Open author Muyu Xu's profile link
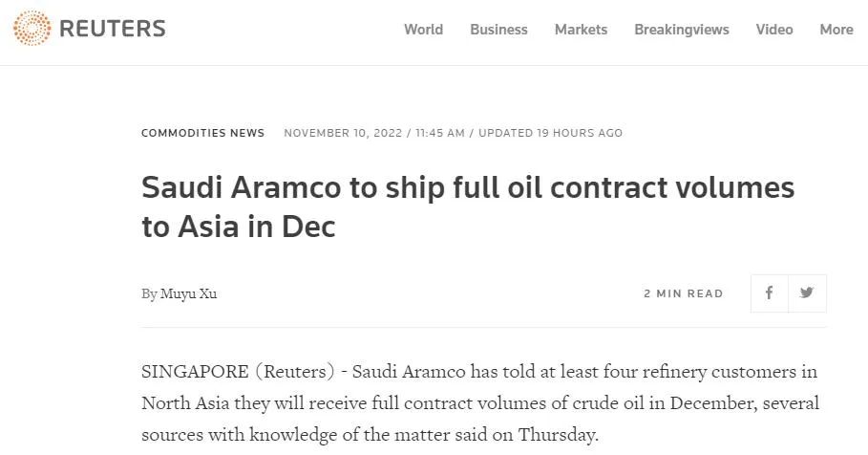 188,293
